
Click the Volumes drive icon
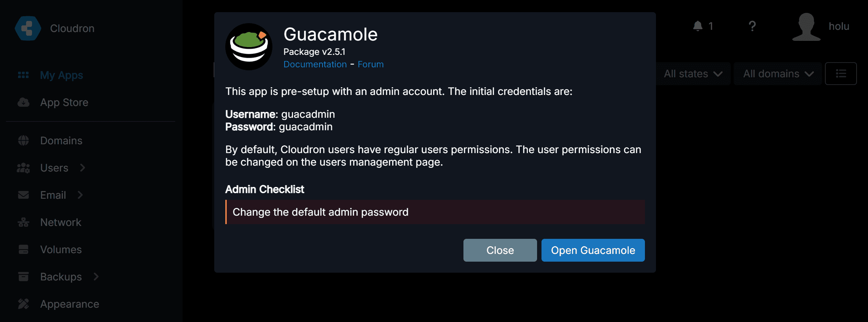[x=24, y=250]
